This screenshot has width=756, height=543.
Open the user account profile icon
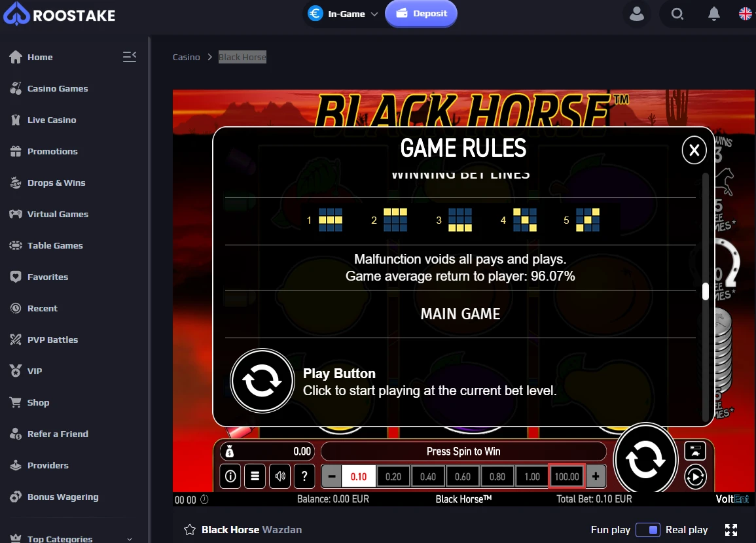pyautogui.click(x=636, y=14)
